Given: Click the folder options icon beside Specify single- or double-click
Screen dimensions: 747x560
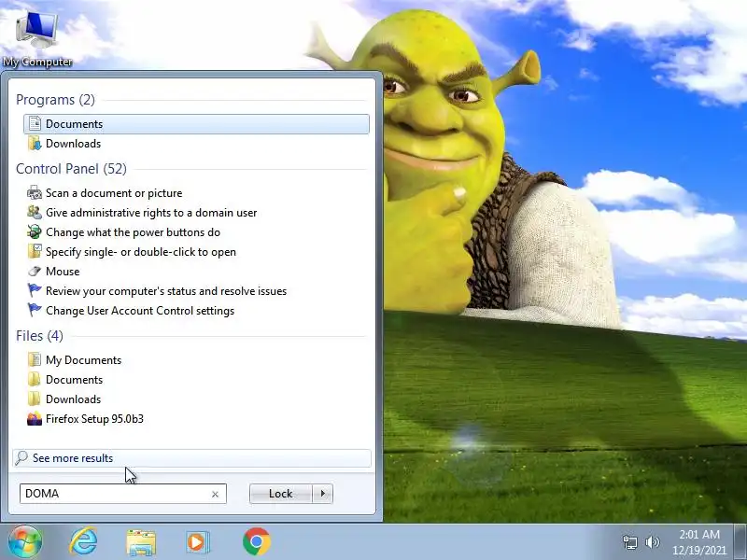Looking at the screenshot, I should (35, 251).
